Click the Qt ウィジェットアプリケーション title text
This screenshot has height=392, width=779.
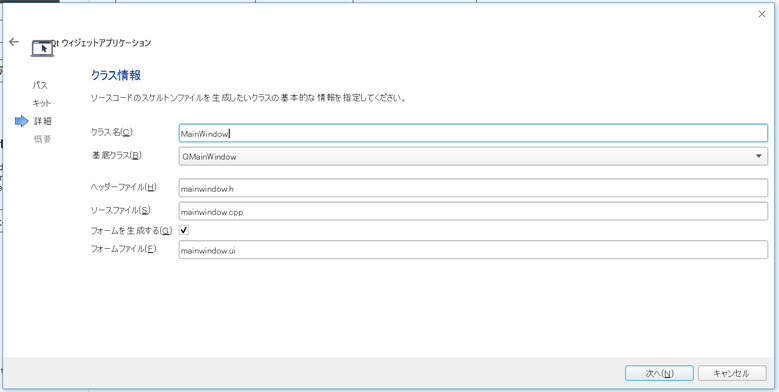(x=102, y=43)
